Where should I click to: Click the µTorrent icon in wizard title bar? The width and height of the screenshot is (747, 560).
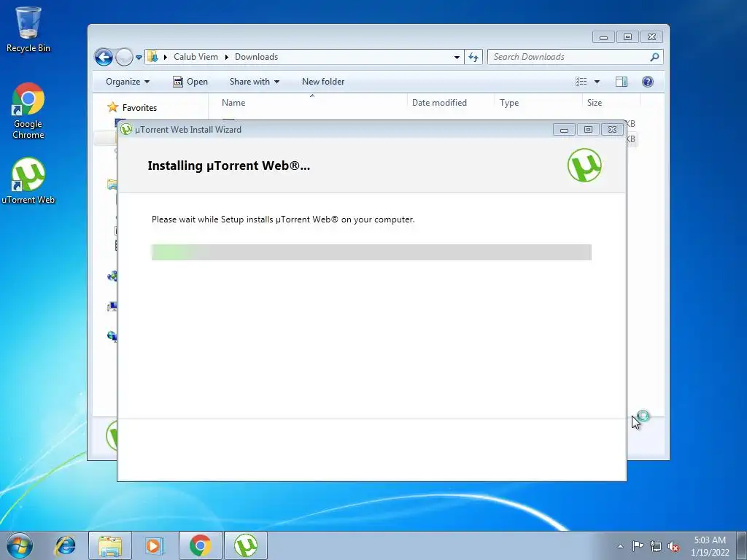[126, 130]
